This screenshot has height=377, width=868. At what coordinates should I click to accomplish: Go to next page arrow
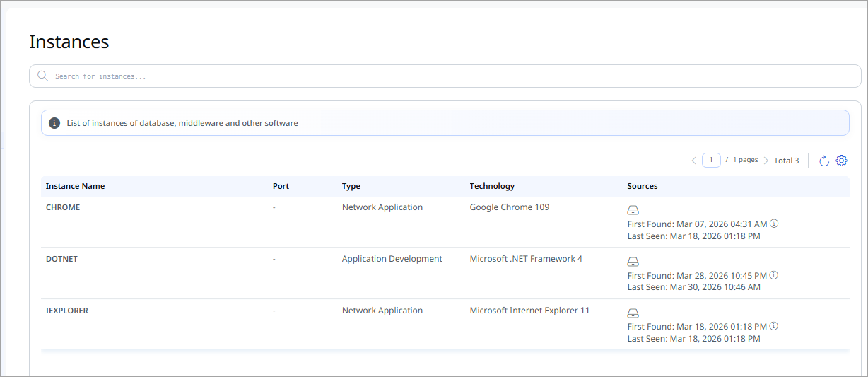(766, 161)
